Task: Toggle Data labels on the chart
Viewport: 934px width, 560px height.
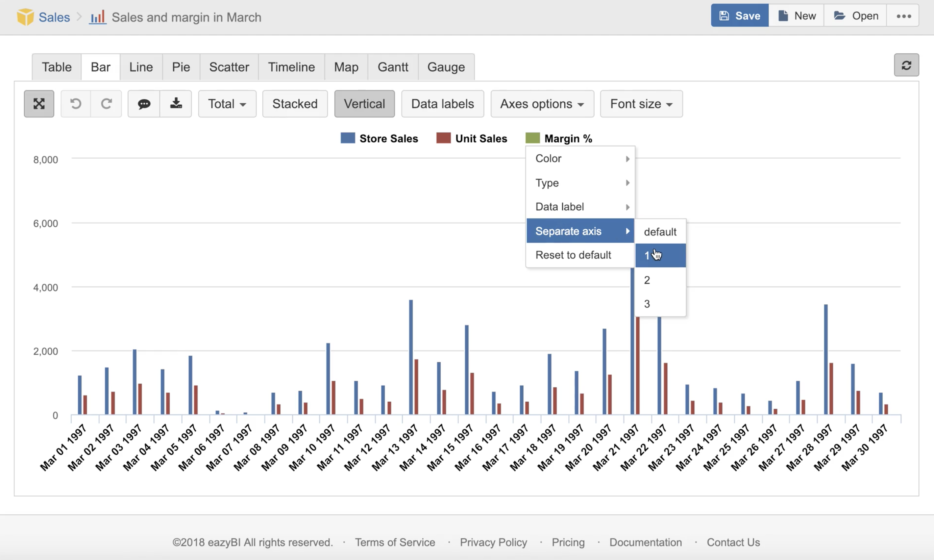Action: click(x=442, y=104)
